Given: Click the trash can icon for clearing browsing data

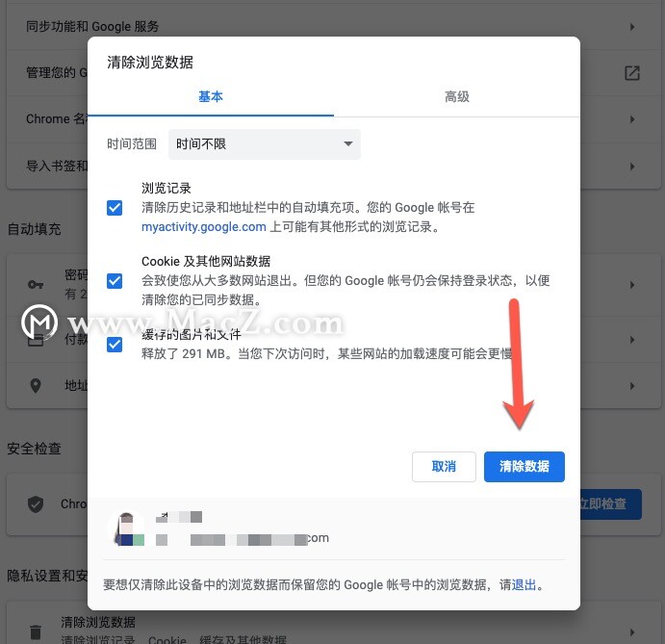Looking at the screenshot, I should click(x=36, y=632).
